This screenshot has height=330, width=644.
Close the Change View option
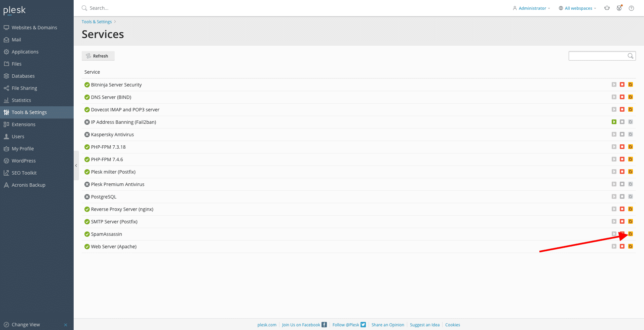coord(66,325)
